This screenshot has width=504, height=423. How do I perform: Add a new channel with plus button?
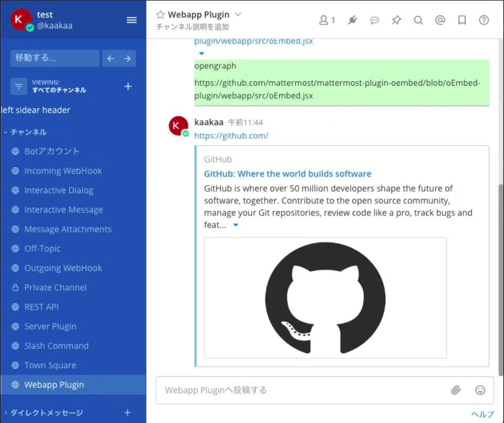pyautogui.click(x=128, y=86)
